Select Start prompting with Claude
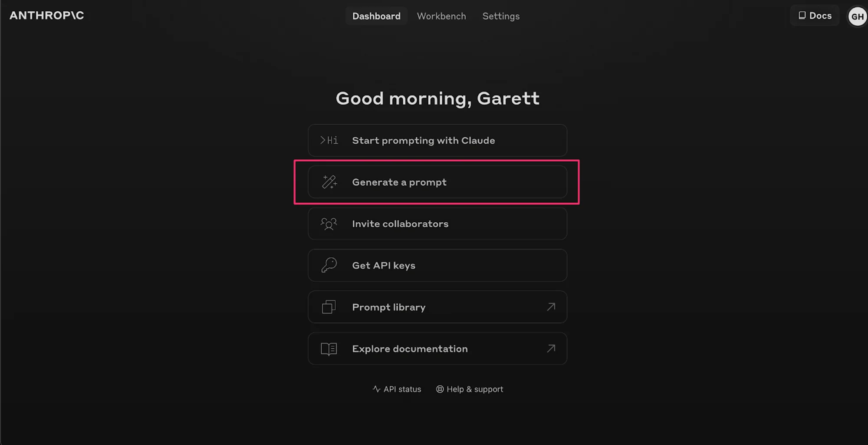 pos(437,140)
